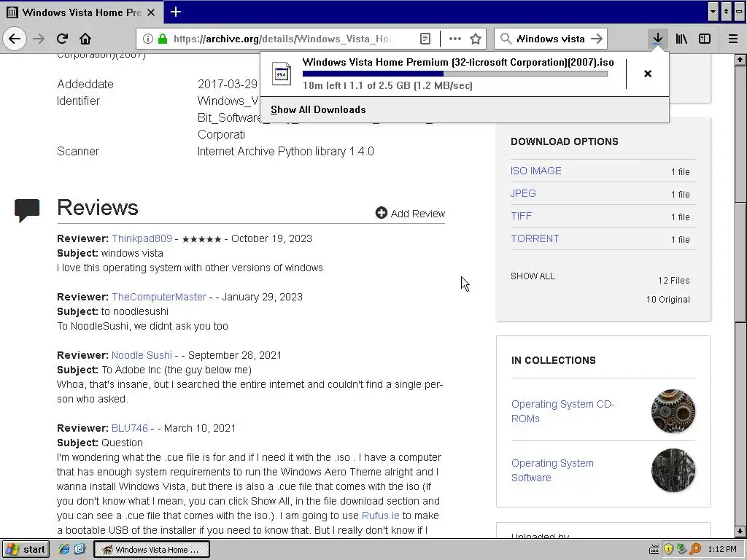Image resolution: width=747 pixels, height=560 pixels.
Task: Open the Windows start menu
Action: (26, 550)
